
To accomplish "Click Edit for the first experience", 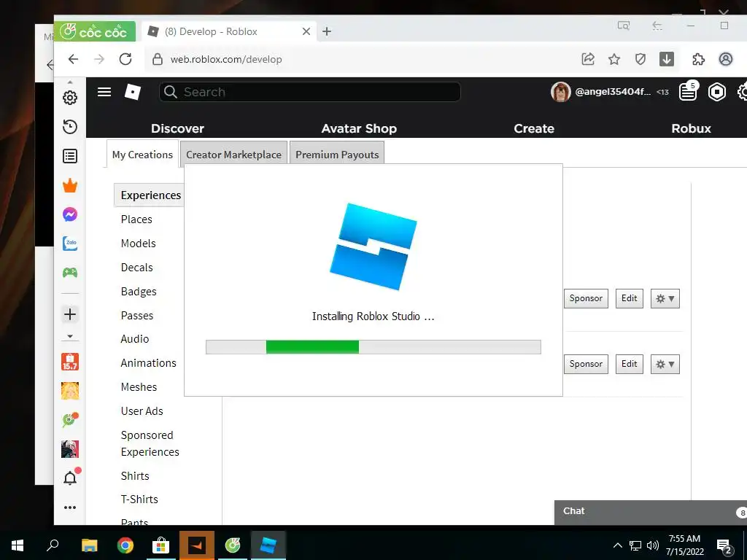I will (x=630, y=298).
